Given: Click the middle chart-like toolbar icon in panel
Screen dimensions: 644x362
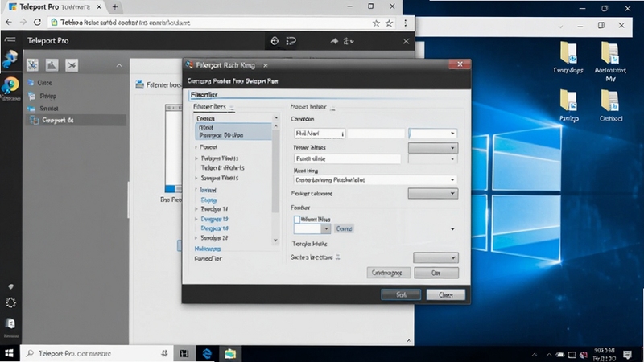Looking at the screenshot, I should [52, 65].
